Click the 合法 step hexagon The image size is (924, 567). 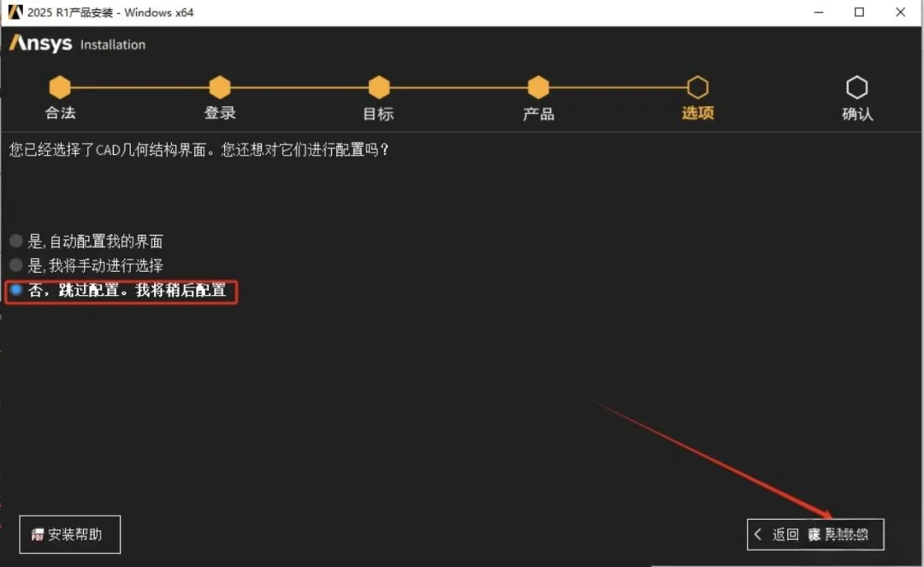click(60, 87)
